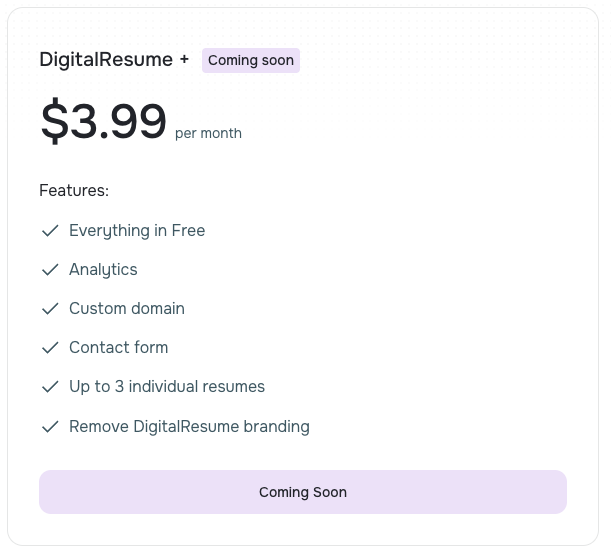Select Remove DigitalResume branding text
611x554 pixels.
click(x=189, y=427)
